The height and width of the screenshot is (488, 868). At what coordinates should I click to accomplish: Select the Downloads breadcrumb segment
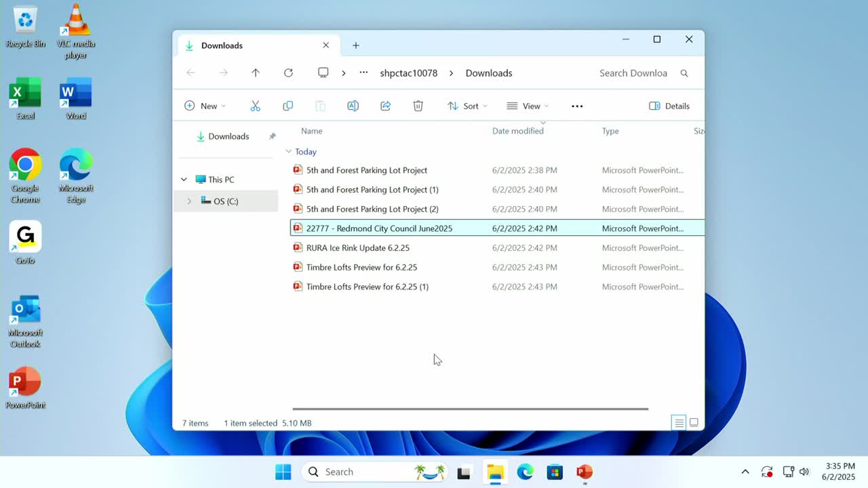(488, 73)
